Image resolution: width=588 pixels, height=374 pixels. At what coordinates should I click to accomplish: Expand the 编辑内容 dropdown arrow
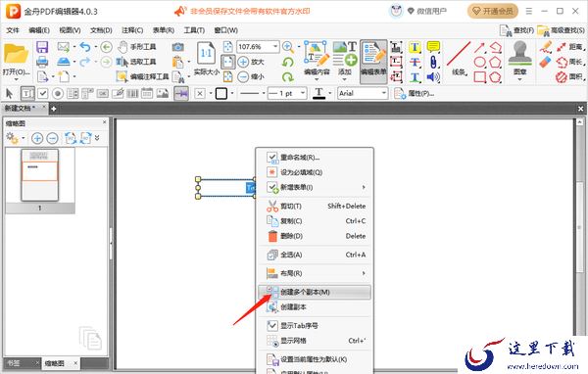click(x=317, y=79)
